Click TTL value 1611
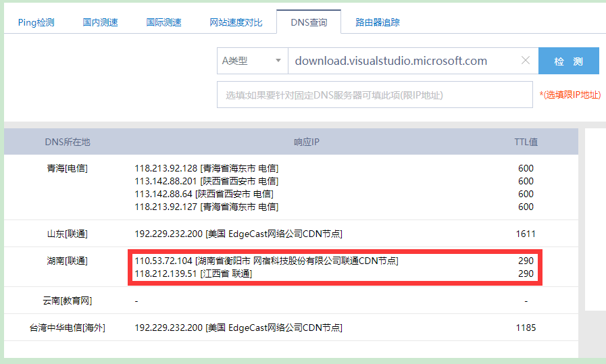 (526, 234)
